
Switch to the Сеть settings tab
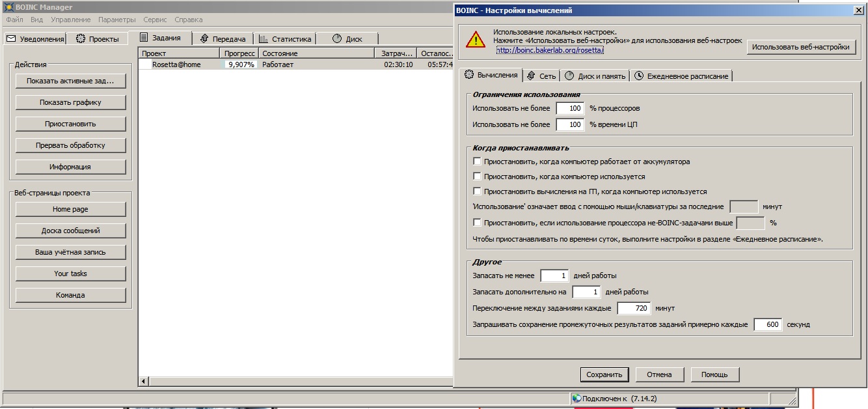tap(541, 76)
